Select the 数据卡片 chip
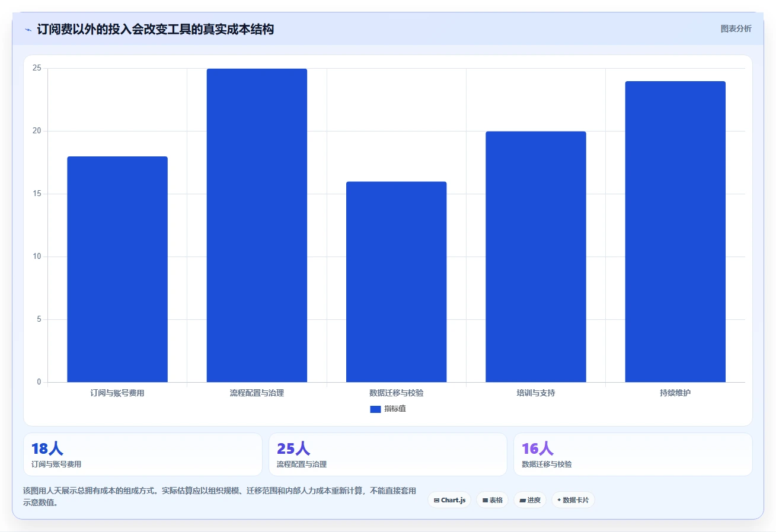The width and height of the screenshot is (776, 532). coord(573,500)
